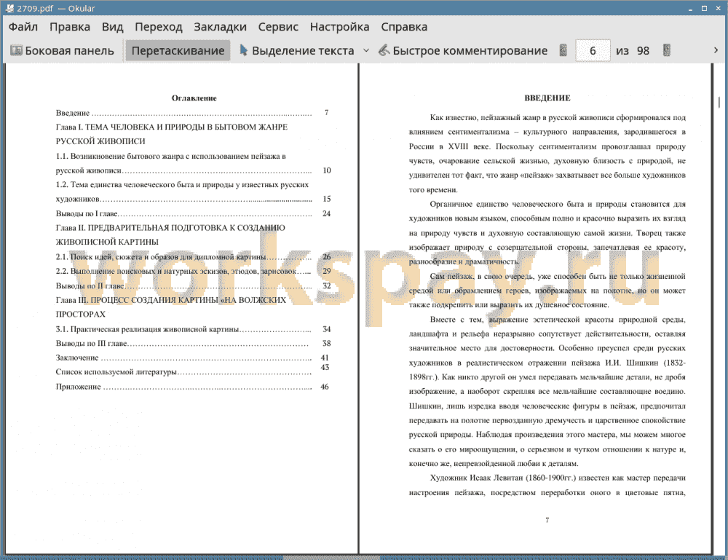
Task: Activate the Перетаскивание browse mode
Action: (178, 51)
